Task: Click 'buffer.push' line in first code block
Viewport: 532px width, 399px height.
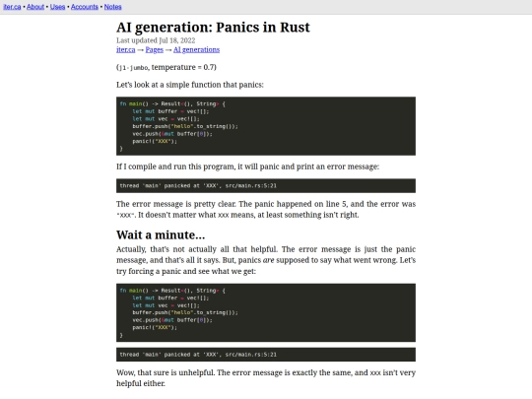Action: (185, 126)
